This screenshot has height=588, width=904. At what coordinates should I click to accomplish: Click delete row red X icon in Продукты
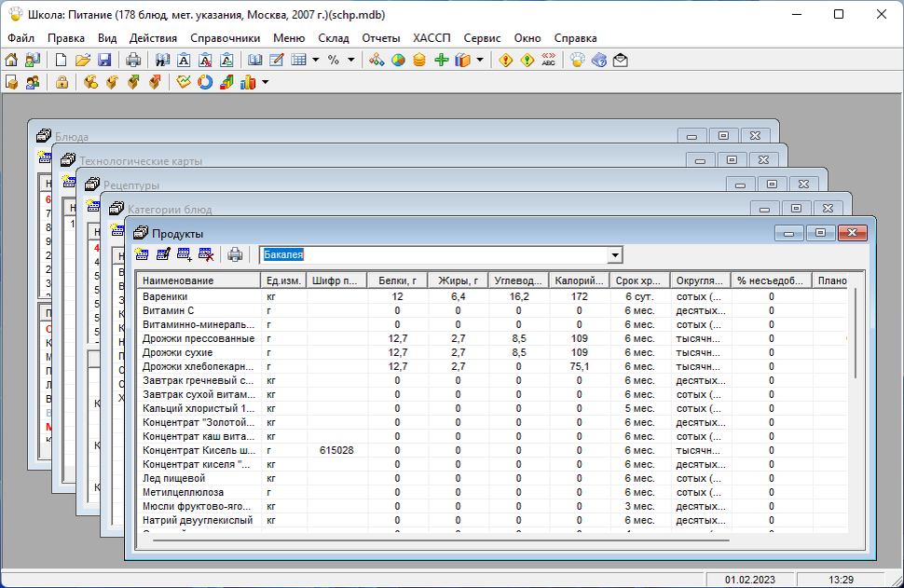(206, 254)
